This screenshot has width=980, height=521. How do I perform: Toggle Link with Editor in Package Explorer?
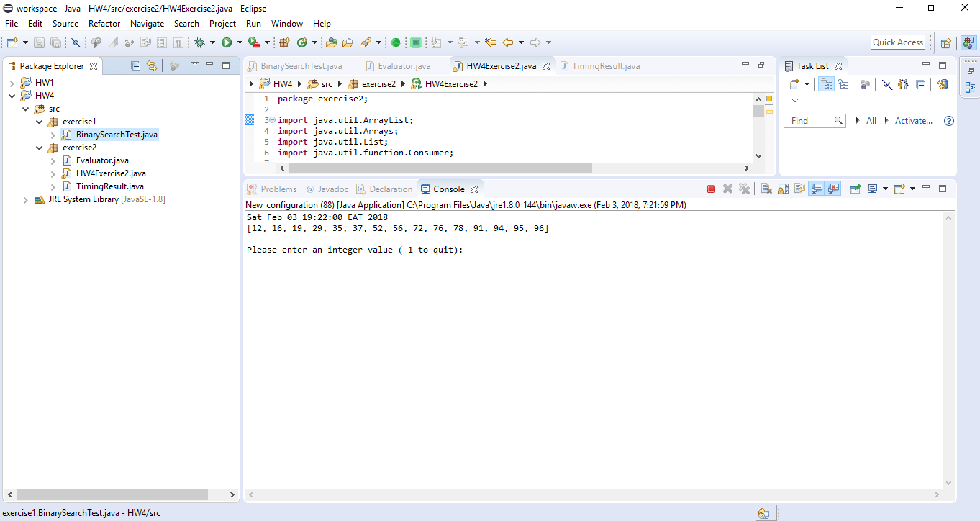(x=151, y=65)
